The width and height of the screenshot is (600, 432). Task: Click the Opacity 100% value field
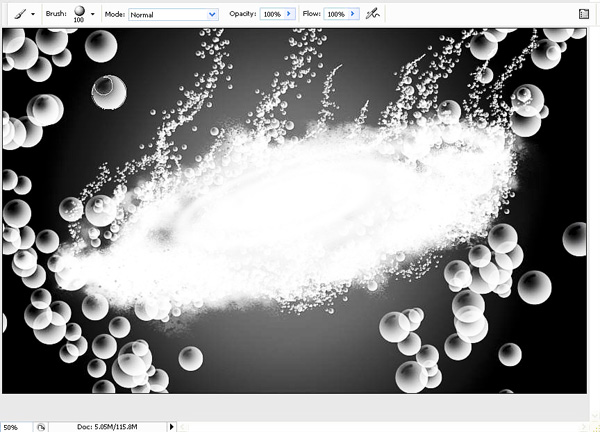point(272,14)
